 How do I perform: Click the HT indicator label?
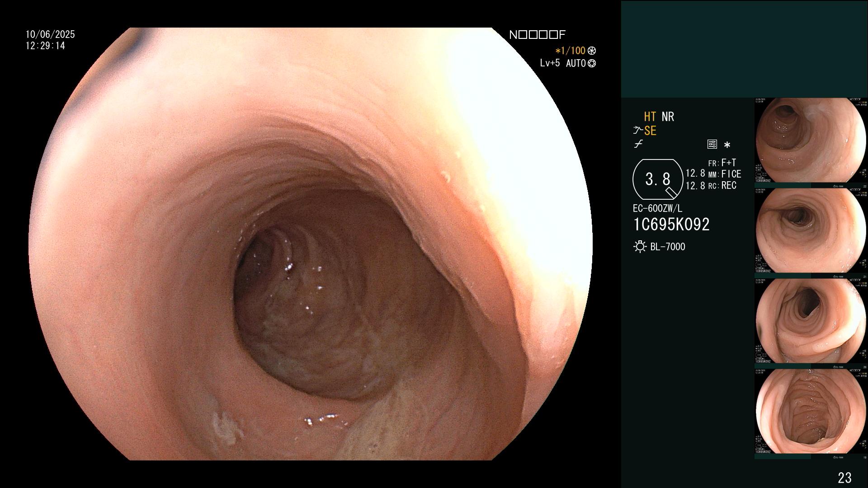(650, 117)
